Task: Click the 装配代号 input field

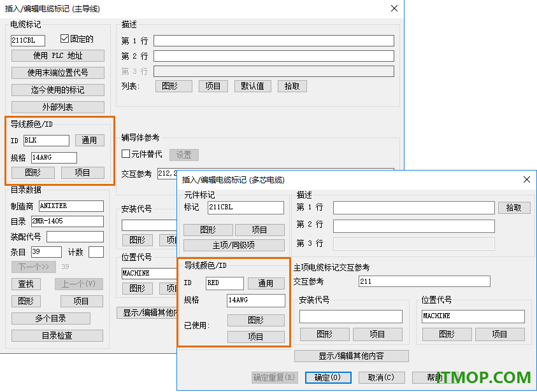Action: pos(75,237)
